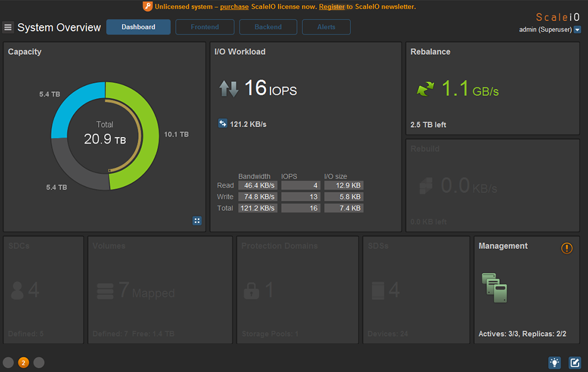This screenshot has height=372, width=588.
Task: Click the green Rebalance arrows icon
Action: (x=425, y=89)
